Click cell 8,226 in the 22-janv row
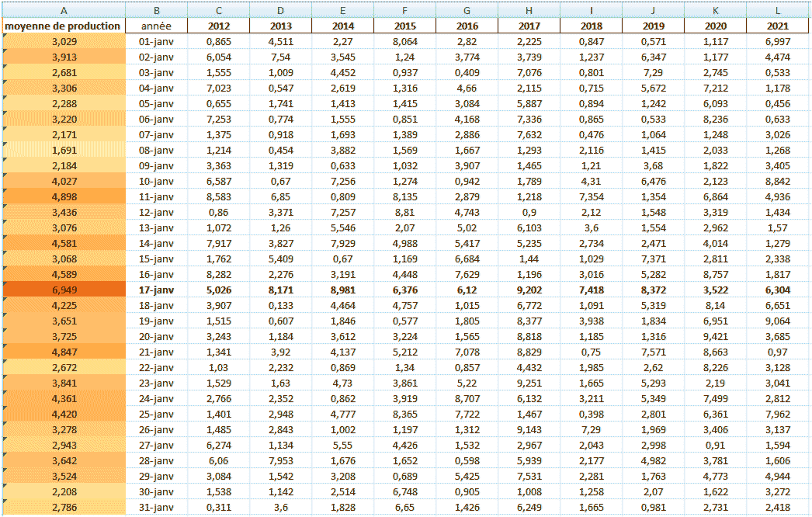This screenshot has width=812, height=517. click(716, 368)
